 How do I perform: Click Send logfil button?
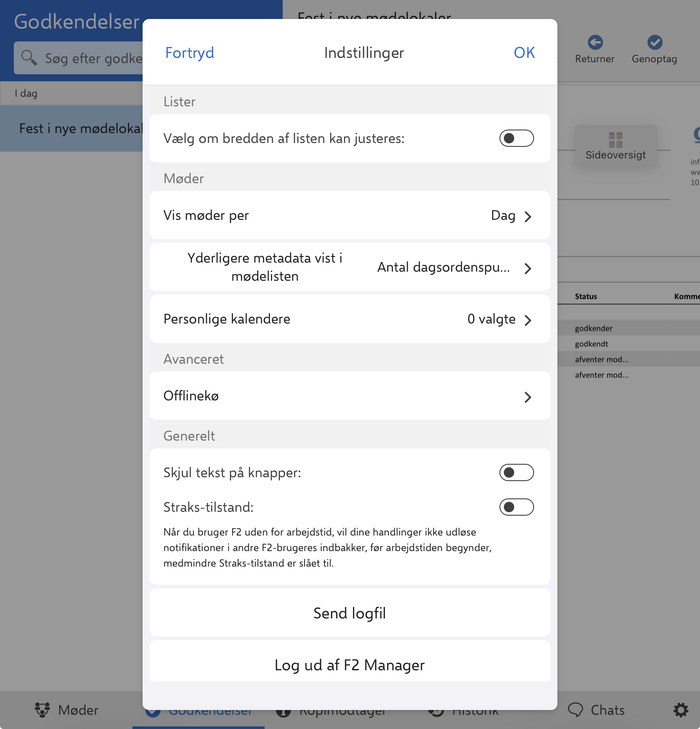point(350,612)
